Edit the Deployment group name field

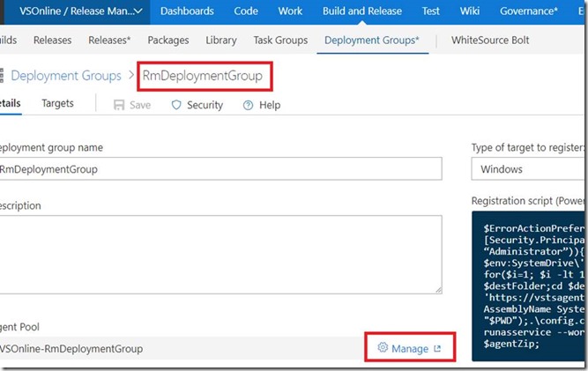click(x=220, y=169)
